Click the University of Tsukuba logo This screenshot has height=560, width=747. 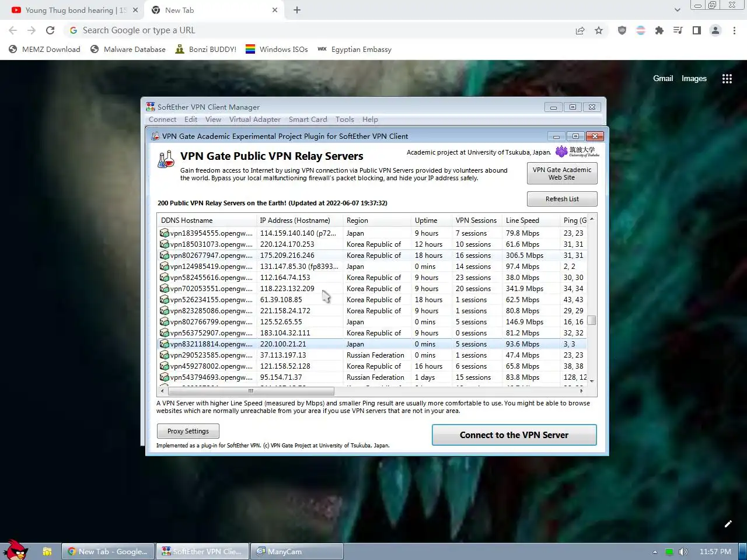pos(577,152)
